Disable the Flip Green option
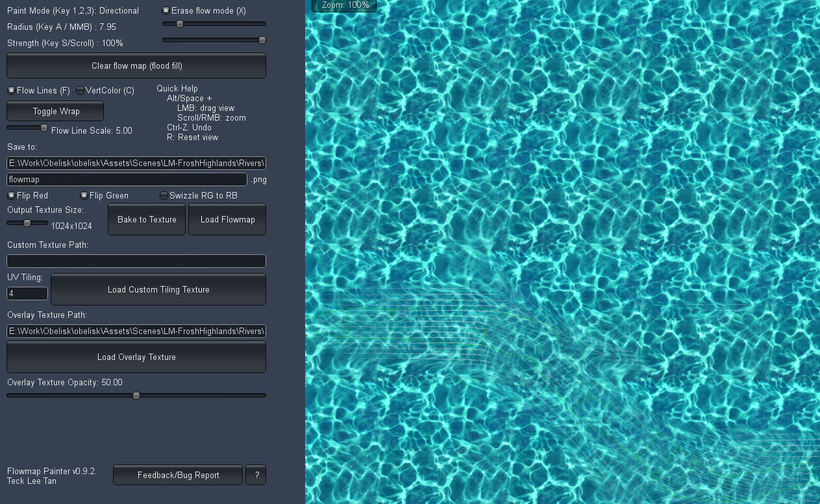Screen dimensions: 820x504 tap(84, 195)
